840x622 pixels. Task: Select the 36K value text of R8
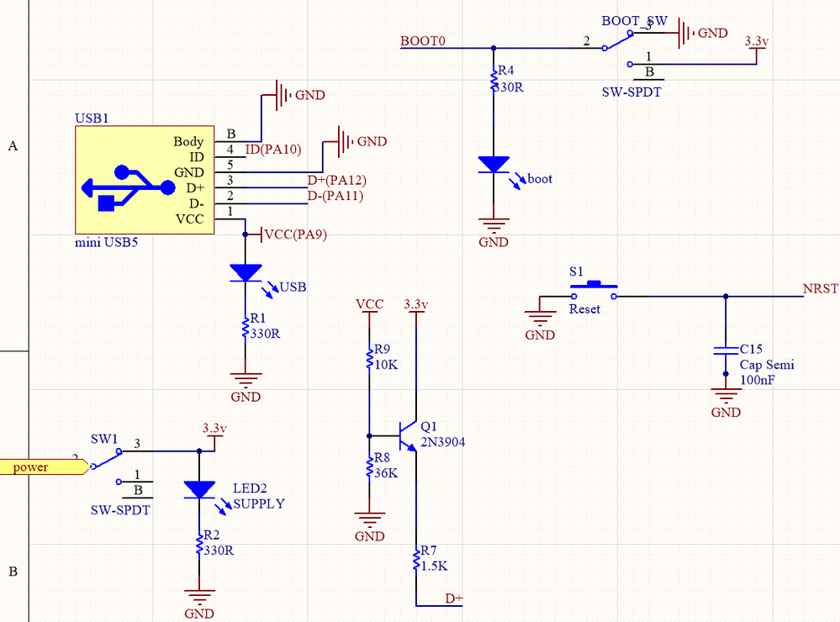click(x=386, y=473)
